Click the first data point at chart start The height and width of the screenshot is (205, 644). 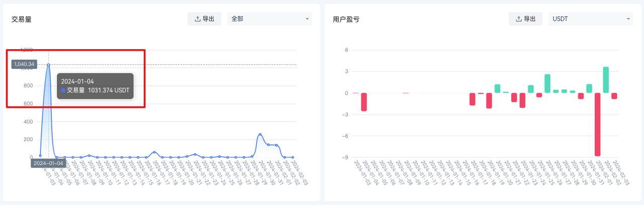click(40, 156)
